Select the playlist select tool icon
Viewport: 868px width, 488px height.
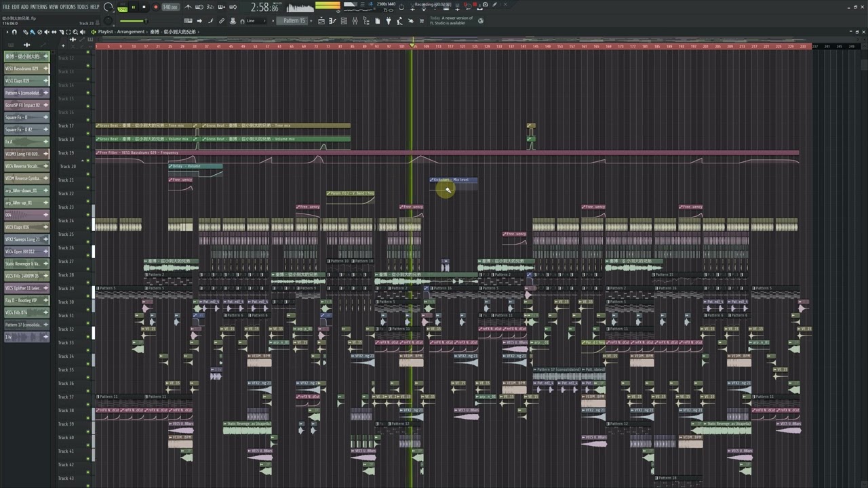coord(70,32)
